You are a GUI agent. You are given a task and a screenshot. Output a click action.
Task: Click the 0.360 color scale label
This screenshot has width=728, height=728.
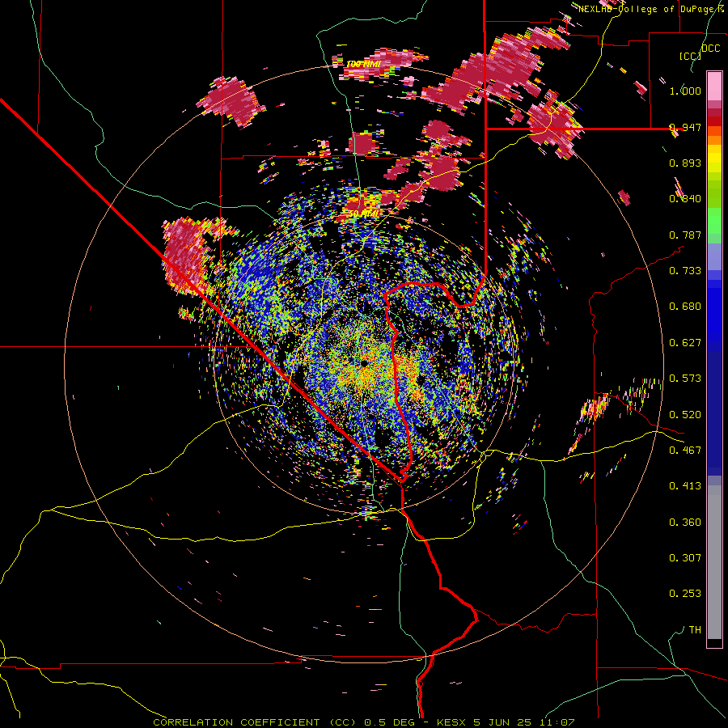click(685, 523)
